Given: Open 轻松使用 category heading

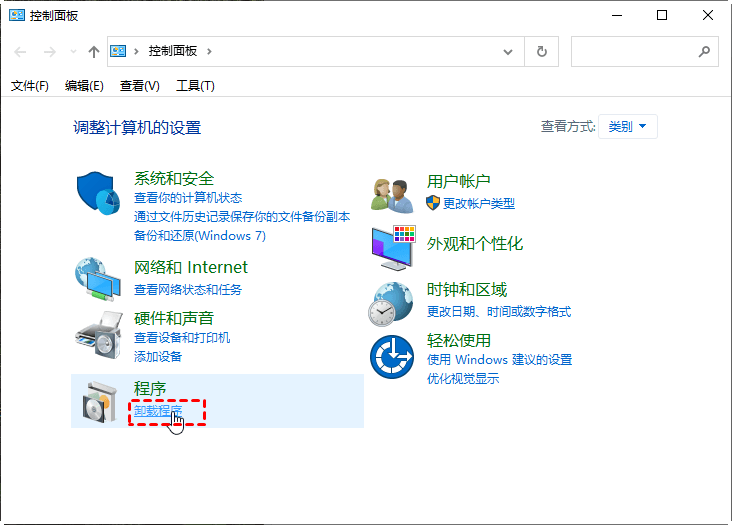Looking at the screenshot, I should pyautogui.click(x=458, y=340).
